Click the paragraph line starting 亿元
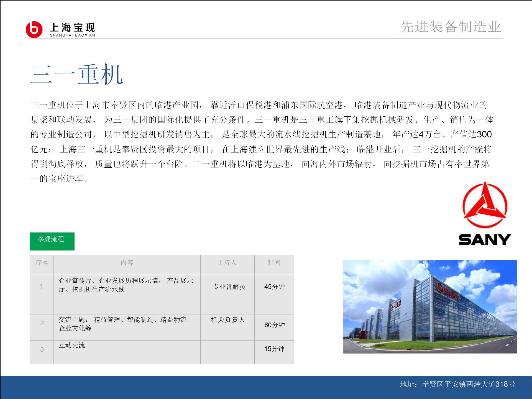Screen dimensions: 532x399 pyautogui.click(x=261, y=149)
